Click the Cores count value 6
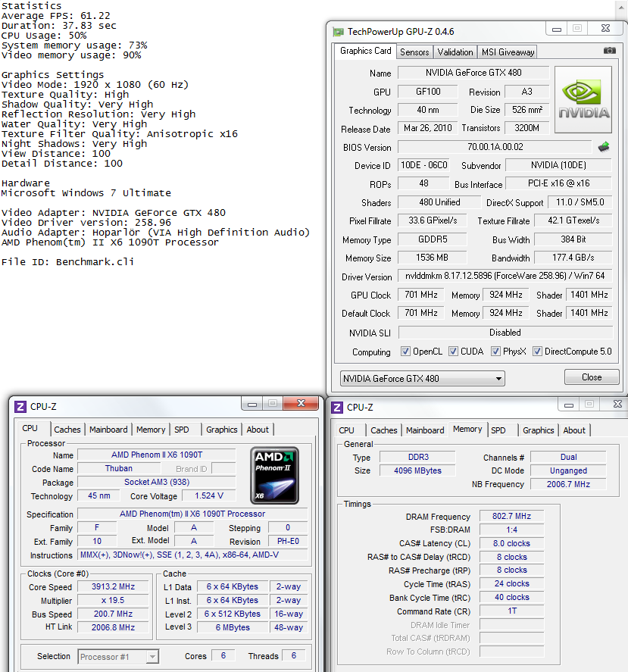 pyautogui.click(x=223, y=656)
